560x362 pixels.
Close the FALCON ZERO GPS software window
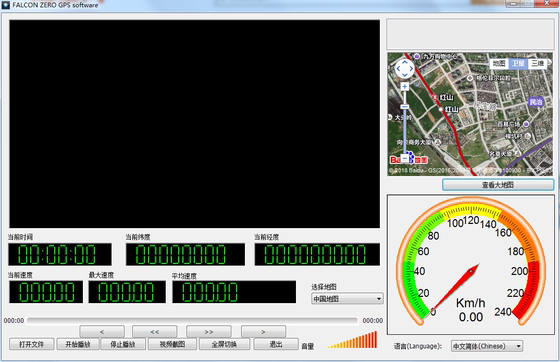tap(547, 3)
